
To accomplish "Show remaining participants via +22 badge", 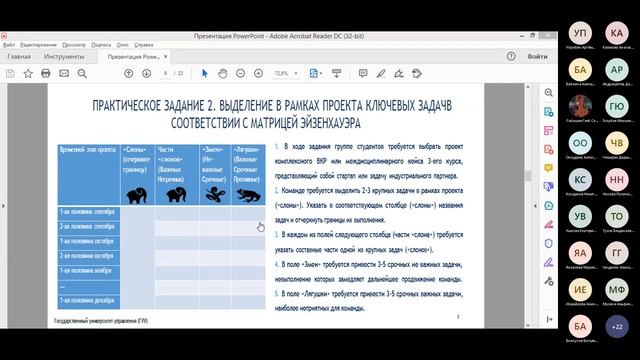I will point(617,327).
